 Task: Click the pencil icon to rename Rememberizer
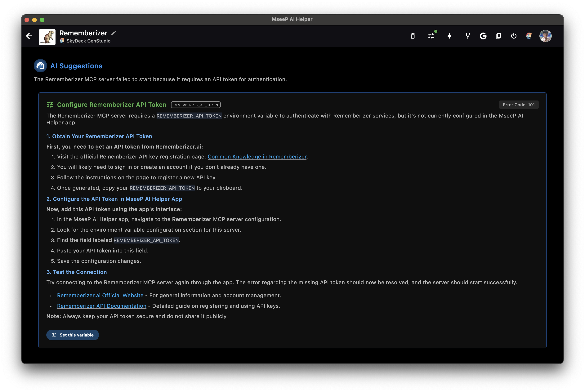[114, 33]
